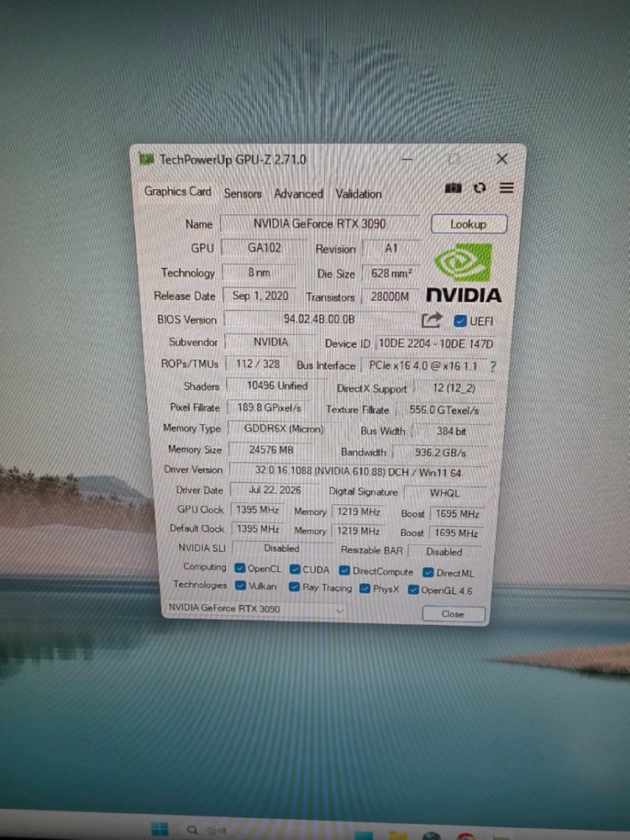Viewport: 630px width, 840px height.
Task: Click the Default Clock row Memory 1219 MHz
Action: (358, 531)
